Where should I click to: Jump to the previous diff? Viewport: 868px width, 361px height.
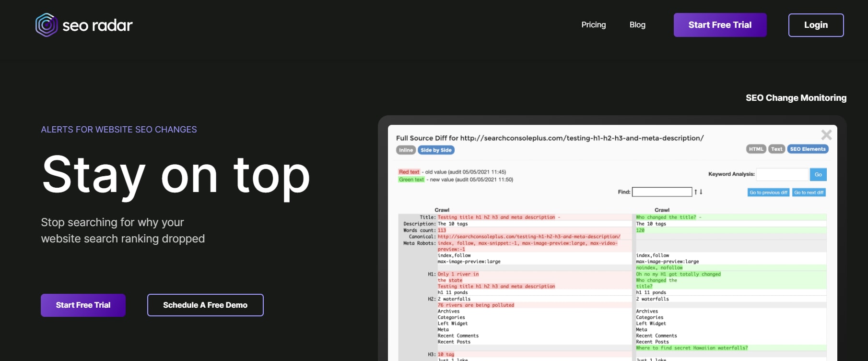click(x=768, y=193)
